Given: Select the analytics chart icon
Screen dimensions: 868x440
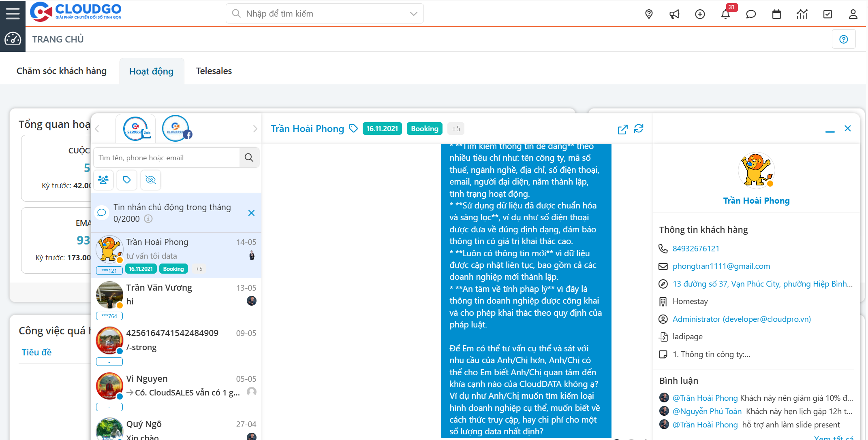Looking at the screenshot, I should [x=802, y=14].
